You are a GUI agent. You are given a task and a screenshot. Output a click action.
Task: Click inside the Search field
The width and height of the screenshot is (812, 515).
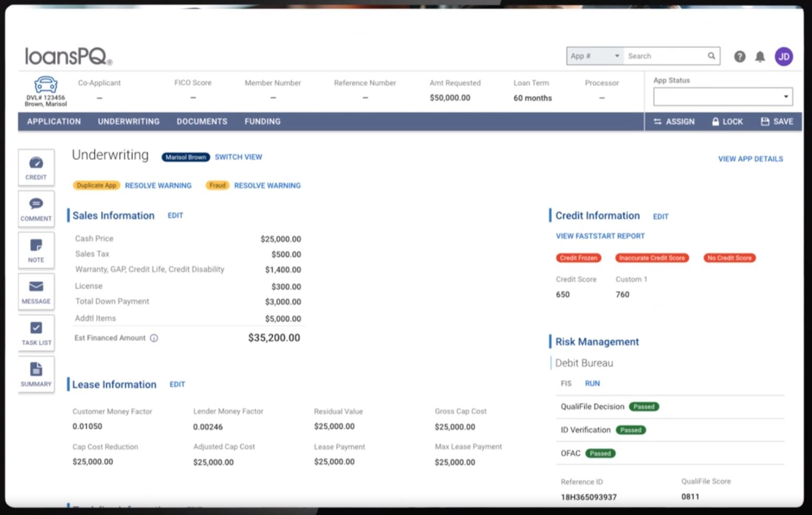click(663, 56)
